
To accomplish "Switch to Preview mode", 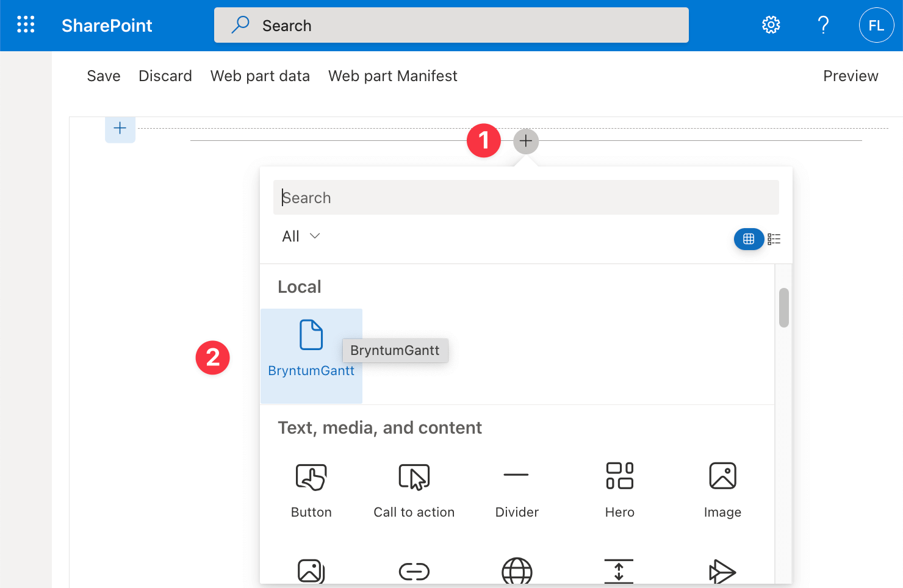I will pyautogui.click(x=851, y=76).
